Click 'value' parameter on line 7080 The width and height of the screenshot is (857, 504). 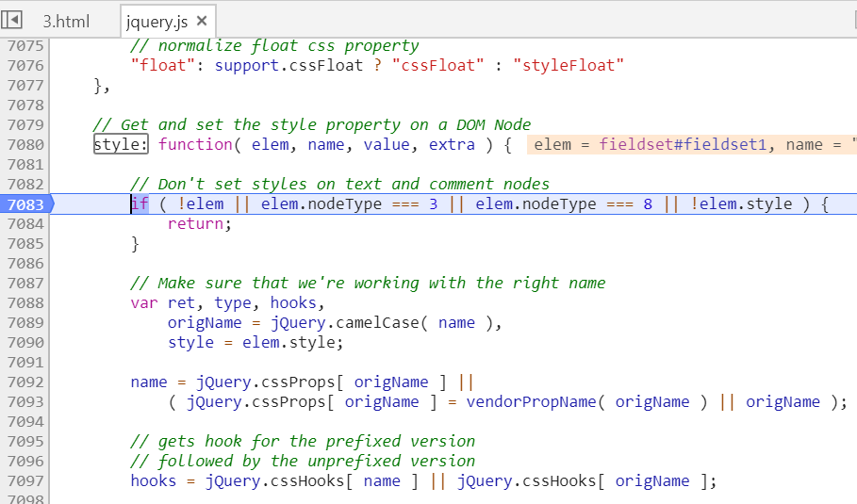[x=387, y=145]
